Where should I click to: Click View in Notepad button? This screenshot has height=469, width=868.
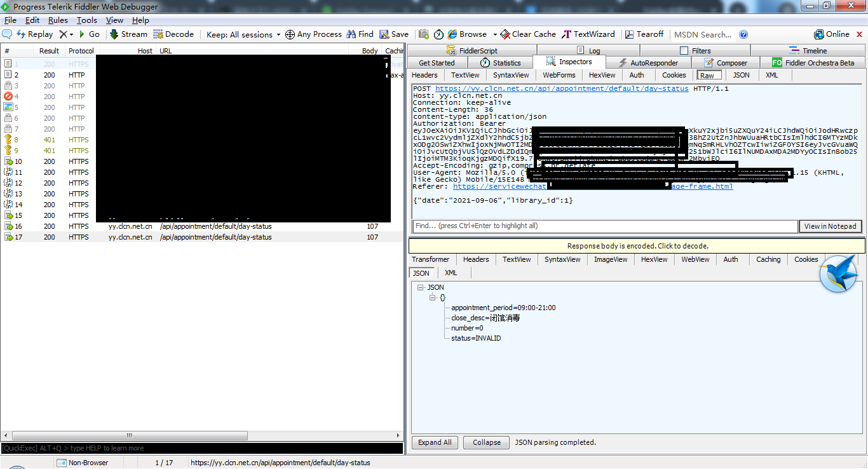pyautogui.click(x=831, y=226)
